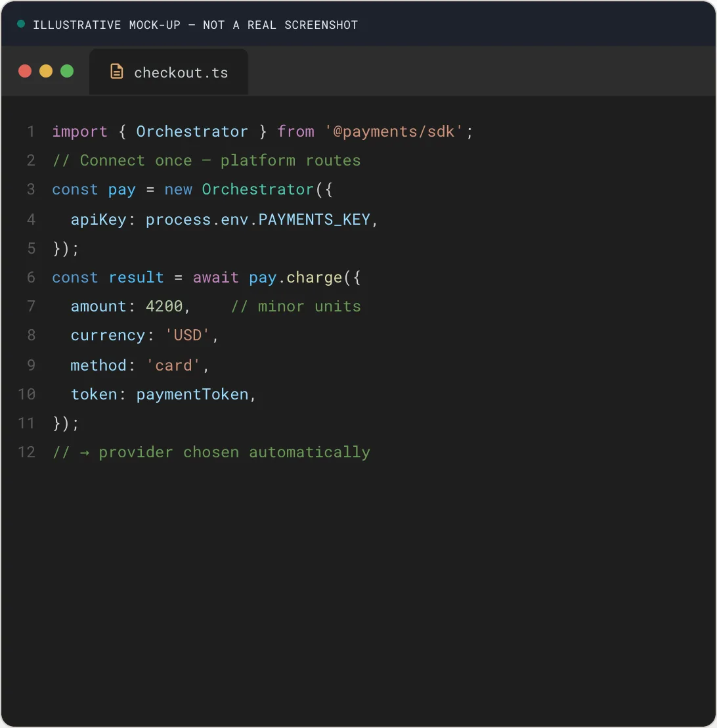This screenshot has width=717, height=728.
Task: Click the '// → provider chosen automatically' comment
Action: [x=211, y=452]
